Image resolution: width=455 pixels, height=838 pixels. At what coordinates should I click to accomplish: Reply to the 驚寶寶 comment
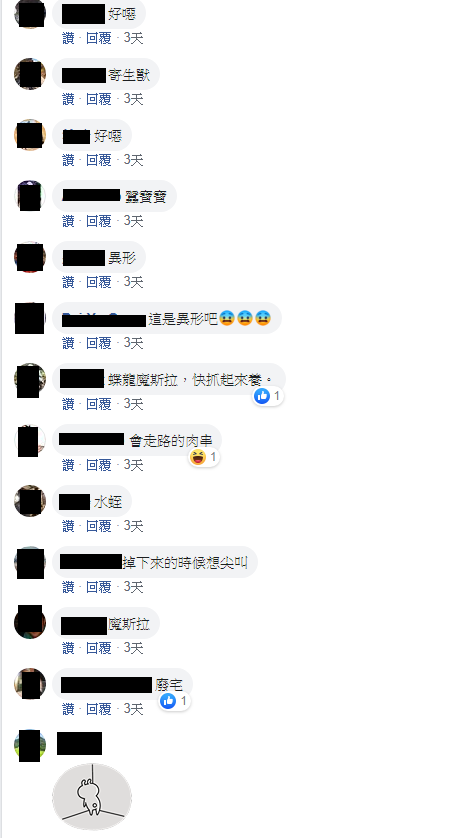point(98,221)
